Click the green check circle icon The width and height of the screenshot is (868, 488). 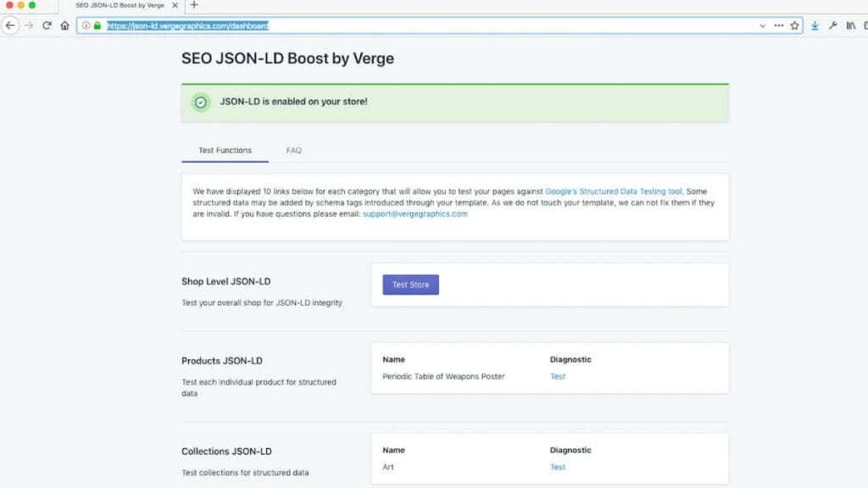click(200, 103)
